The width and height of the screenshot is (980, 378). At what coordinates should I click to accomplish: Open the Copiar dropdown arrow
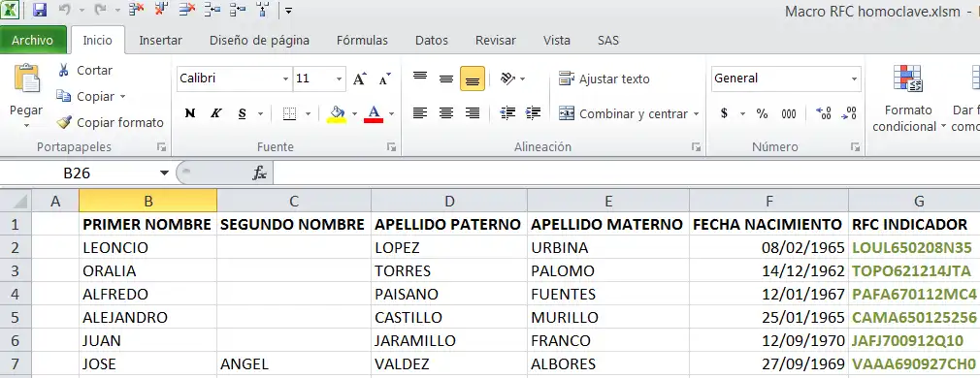(122, 97)
